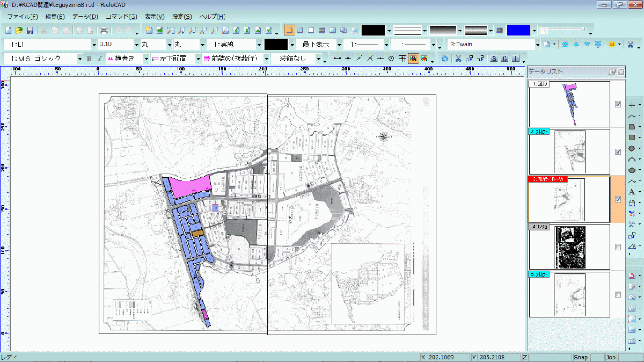The height and width of the screenshot is (362, 644).
Task: Pin the データリスト panel with the pushpin
Action: [x=612, y=72]
